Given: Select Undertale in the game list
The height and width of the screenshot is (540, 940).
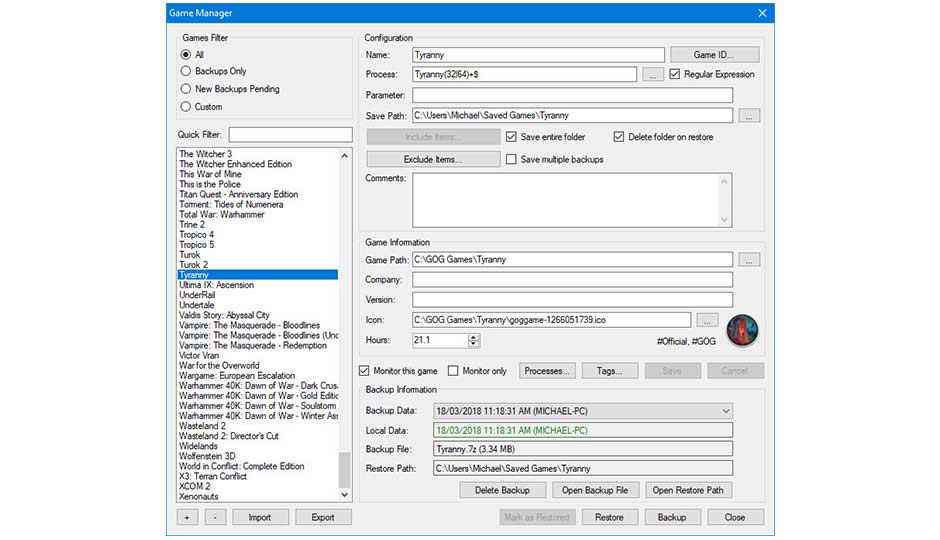Looking at the screenshot, I should click(x=197, y=305).
